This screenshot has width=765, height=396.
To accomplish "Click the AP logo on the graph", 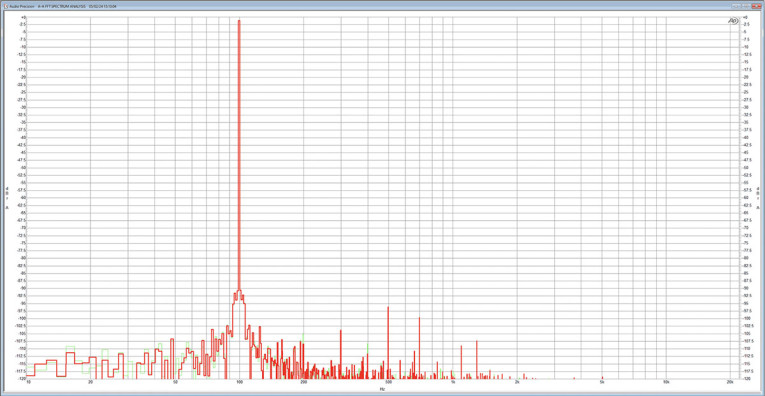I will (732, 20).
